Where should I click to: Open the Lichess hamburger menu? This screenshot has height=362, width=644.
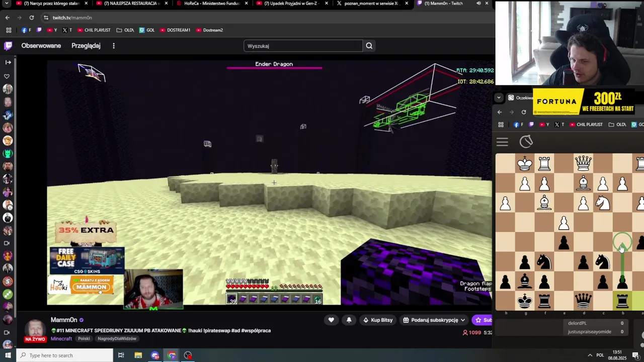tap(502, 142)
